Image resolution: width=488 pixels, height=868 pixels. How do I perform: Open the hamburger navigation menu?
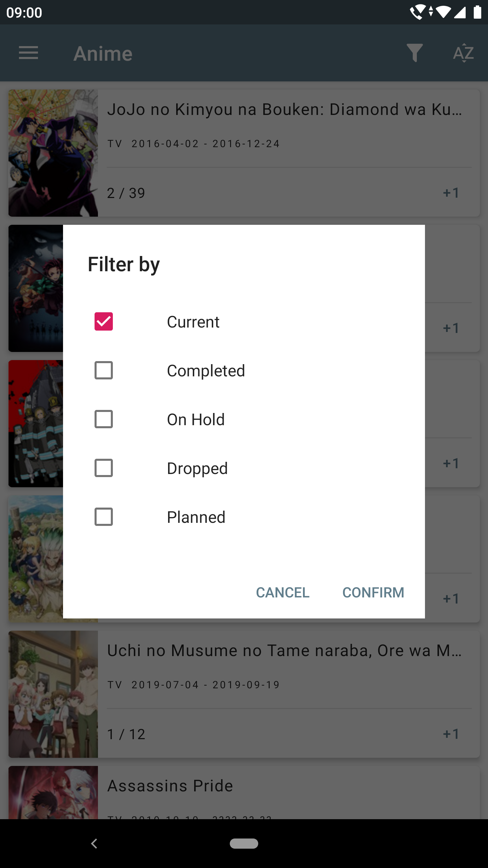(28, 53)
